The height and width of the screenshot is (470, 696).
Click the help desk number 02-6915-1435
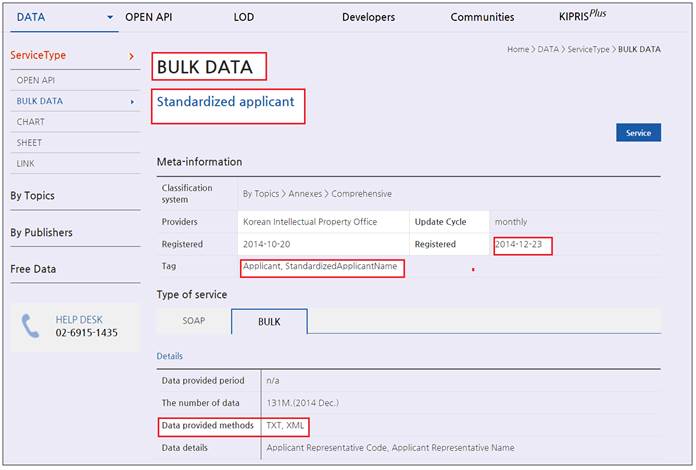tap(87, 333)
